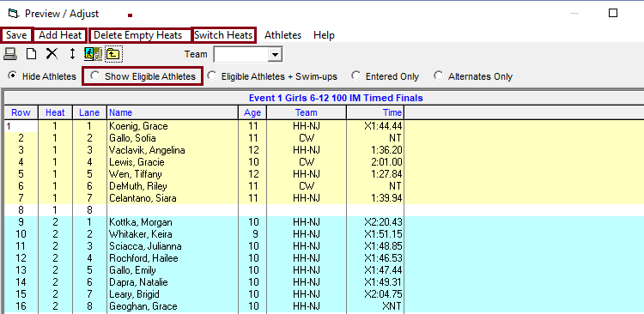Select Whitaker, Keira name cell
The height and width of the screenshot is (314, 644).
pyautogui.click(x=173, y=234)
